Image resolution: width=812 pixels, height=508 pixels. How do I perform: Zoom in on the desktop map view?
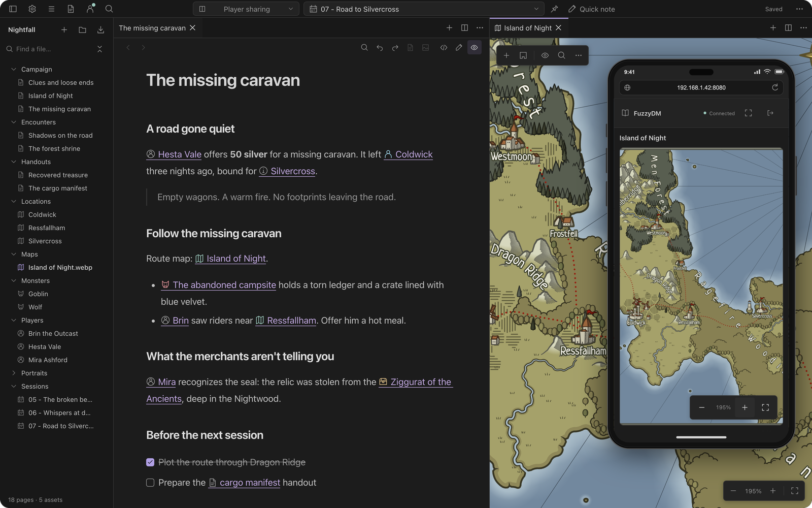[773, 491]
